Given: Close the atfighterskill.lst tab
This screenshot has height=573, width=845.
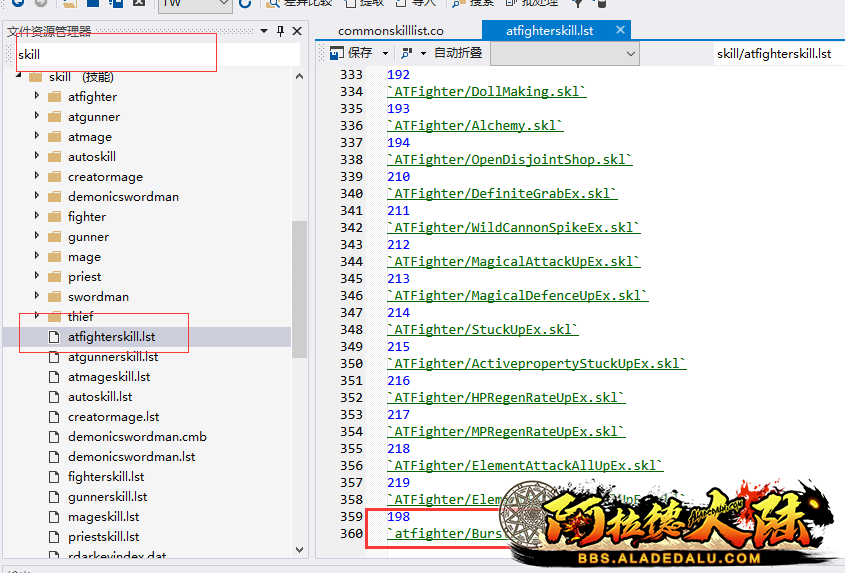Looking at the screenshot, I should [x=620, y=31].
